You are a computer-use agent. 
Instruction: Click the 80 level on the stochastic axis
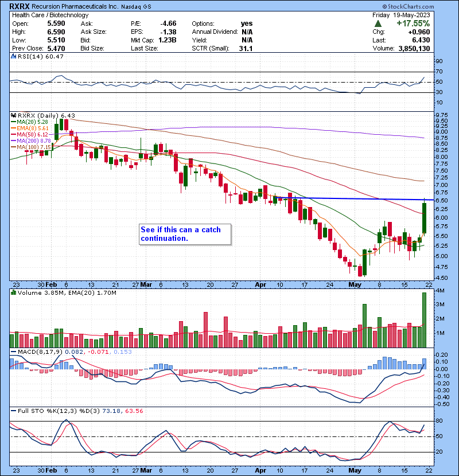439,421
